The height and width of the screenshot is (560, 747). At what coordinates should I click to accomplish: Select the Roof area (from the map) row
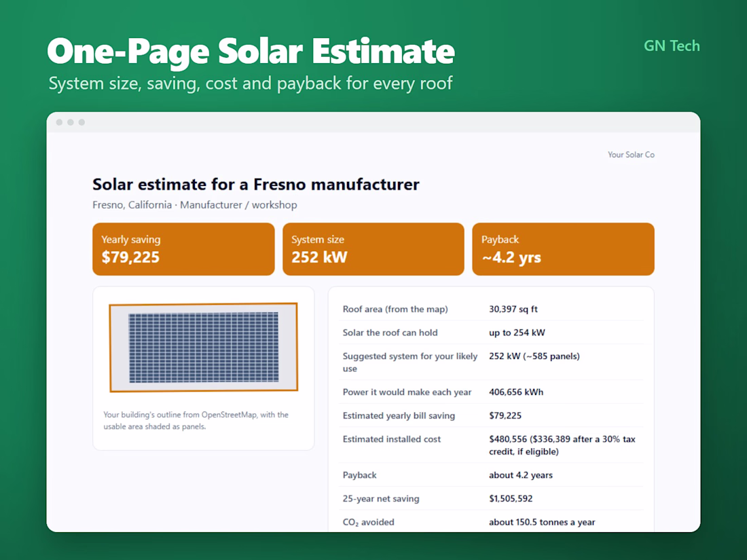491,309
